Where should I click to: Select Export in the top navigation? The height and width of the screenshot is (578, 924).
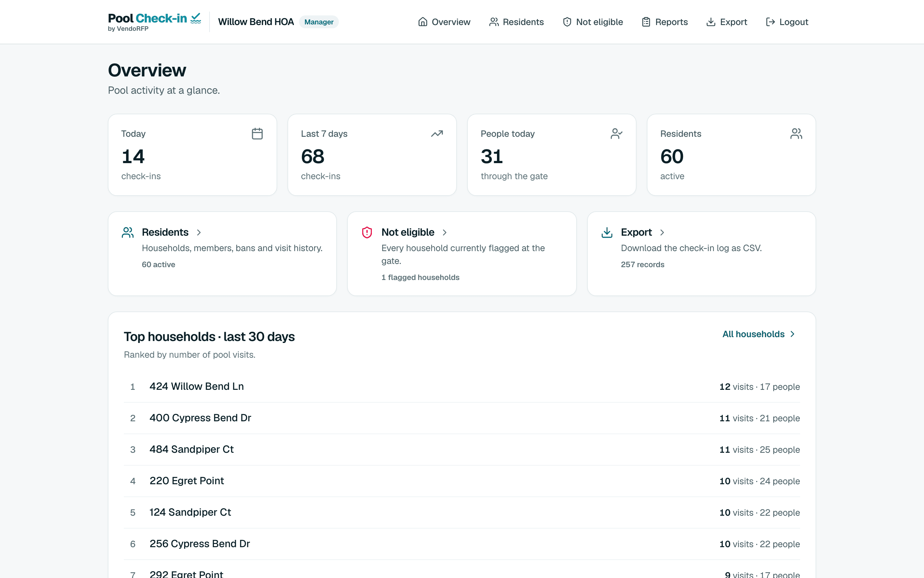pyautogui.click(x=727, y=22)
